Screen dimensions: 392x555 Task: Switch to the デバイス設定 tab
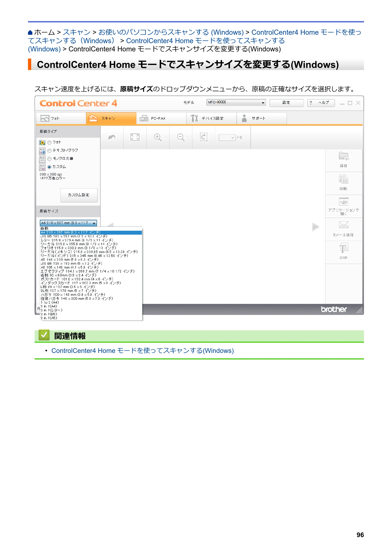(211, 118)
